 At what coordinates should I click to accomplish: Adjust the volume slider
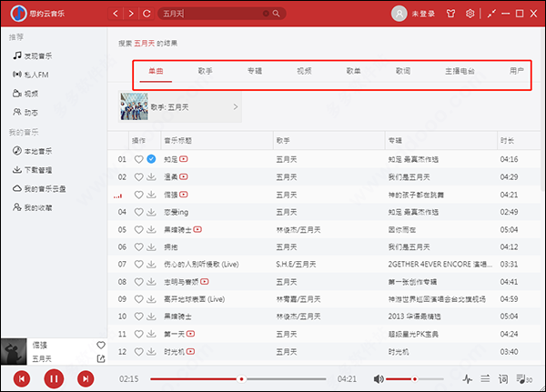[415, 378]
